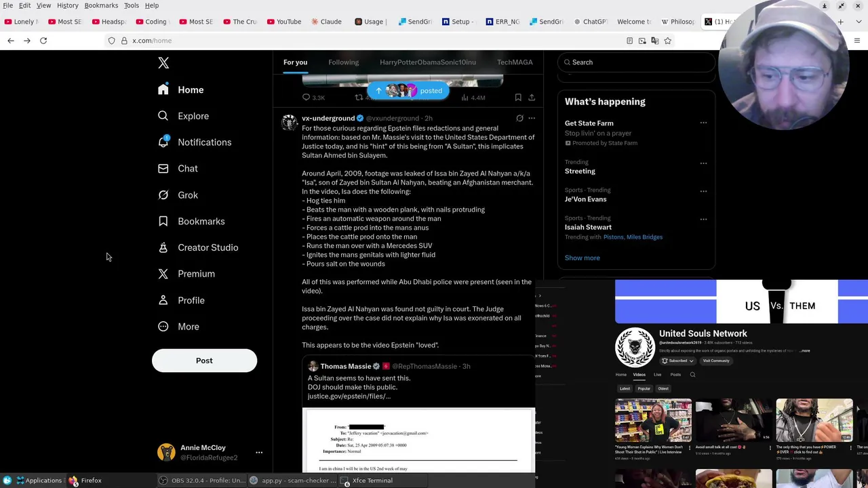This screenshot has width=868, height=488.
Task: Open the Young Woman Explains video thumbnail
Action: coord(653,420)
